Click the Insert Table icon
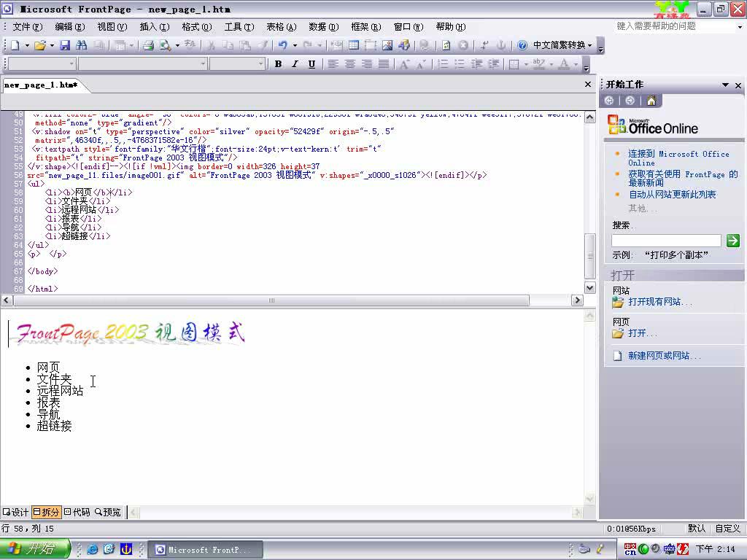 (x=354, y=45)
